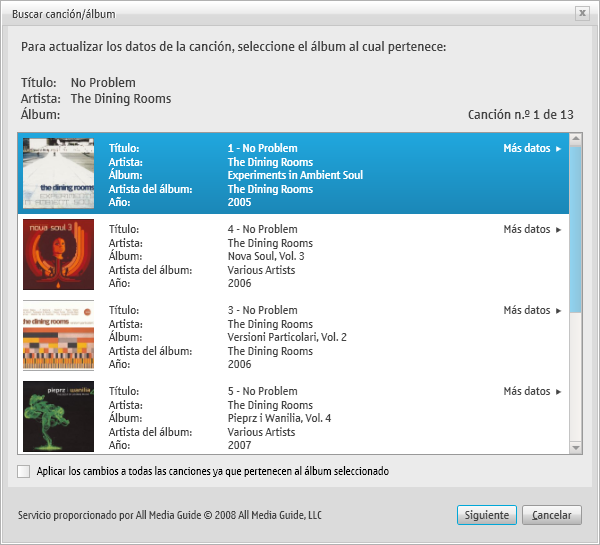Click the Experiments in Ambient Soul album cover

(x=58, y=173)
